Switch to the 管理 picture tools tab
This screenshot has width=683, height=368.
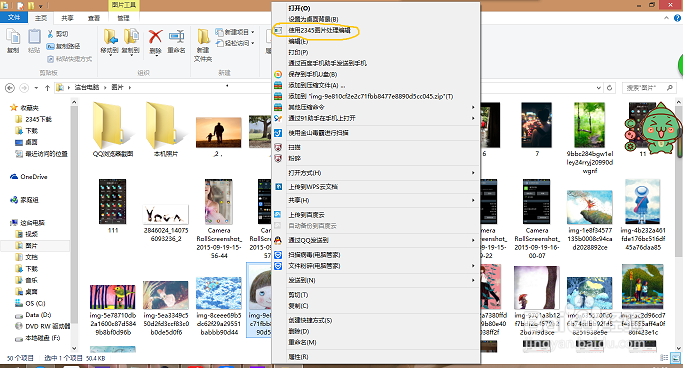click(124, 18)
